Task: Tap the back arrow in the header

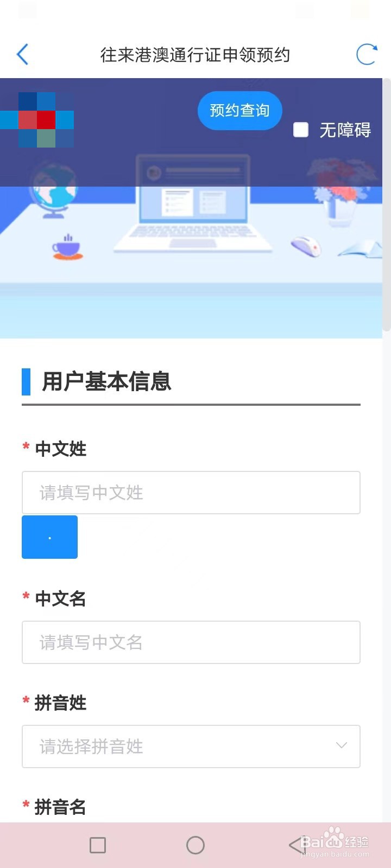Action: (x=23, y=54)
